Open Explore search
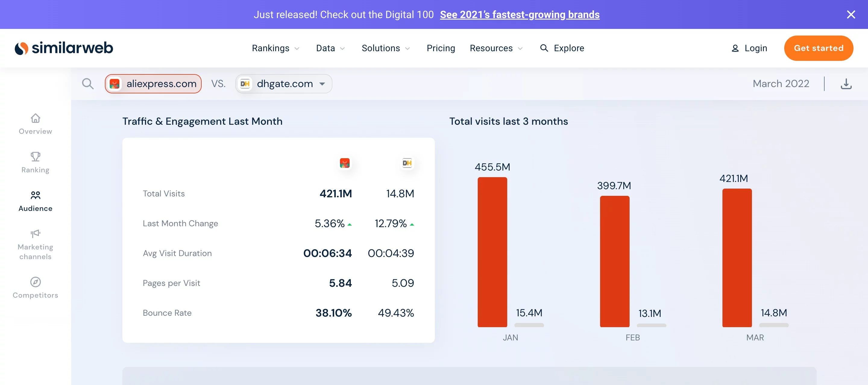This screenshot has width=868, height=385. click(562, 48)
